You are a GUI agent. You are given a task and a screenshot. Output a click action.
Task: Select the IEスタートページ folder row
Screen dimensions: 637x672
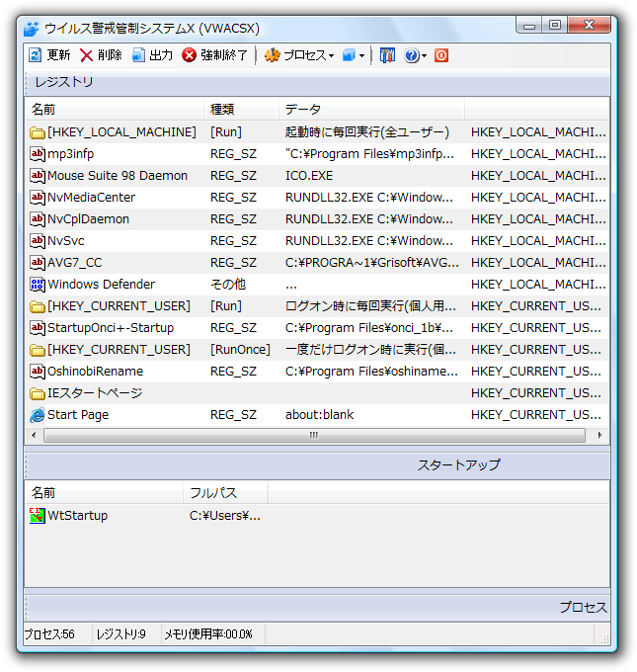click(x=317, y=393)
